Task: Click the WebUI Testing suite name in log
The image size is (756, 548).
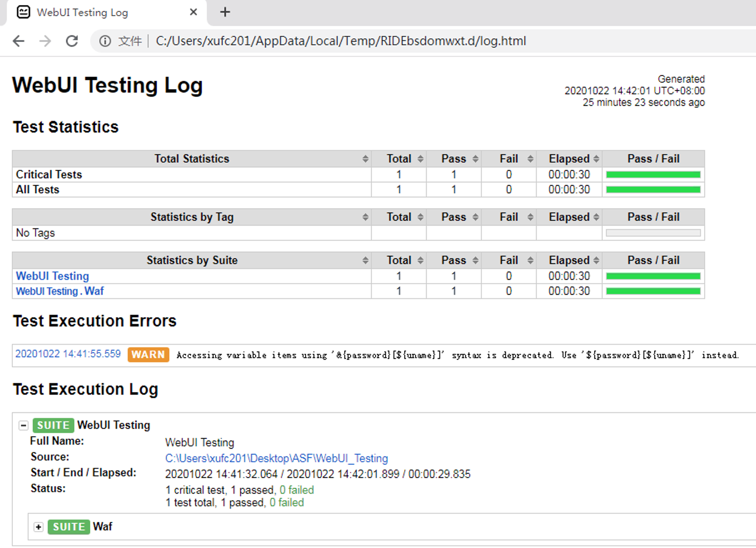Action: pyautogui.click(x=114, y=425)
